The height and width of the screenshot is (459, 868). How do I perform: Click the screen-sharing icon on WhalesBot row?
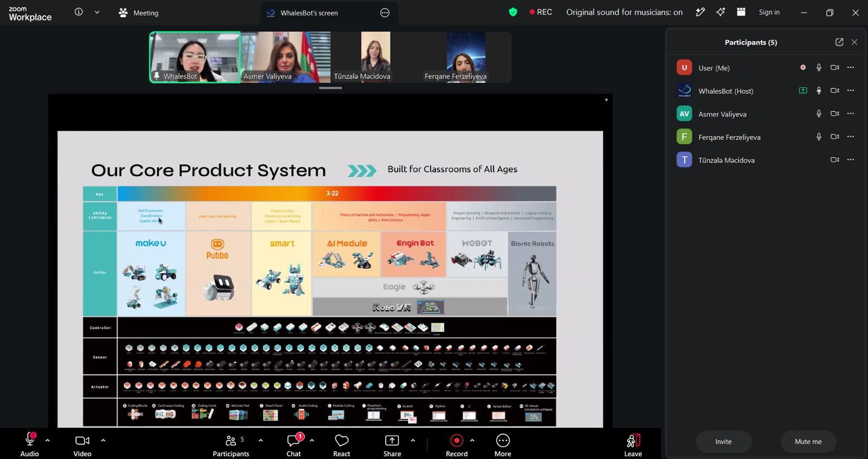coord(803,90)
